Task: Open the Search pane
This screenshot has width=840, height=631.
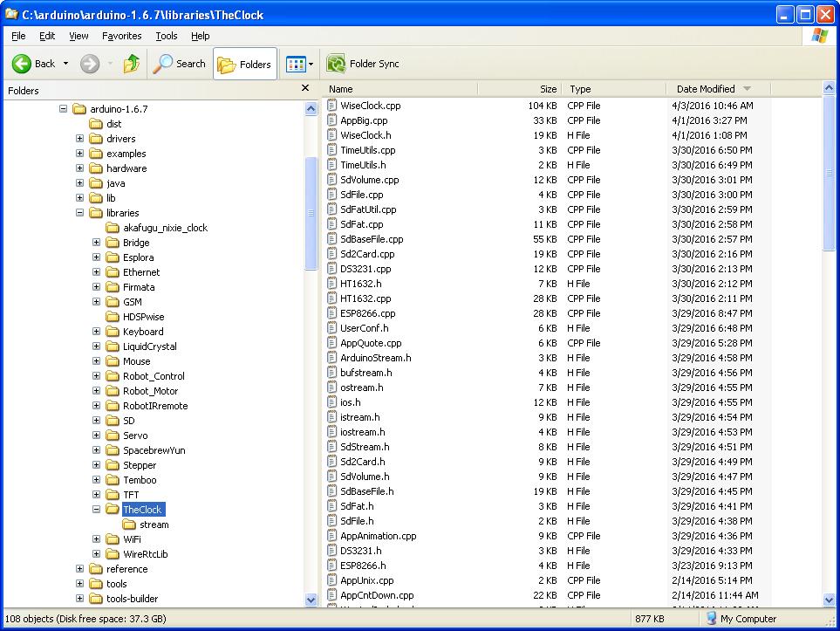Action: (179, 64)
